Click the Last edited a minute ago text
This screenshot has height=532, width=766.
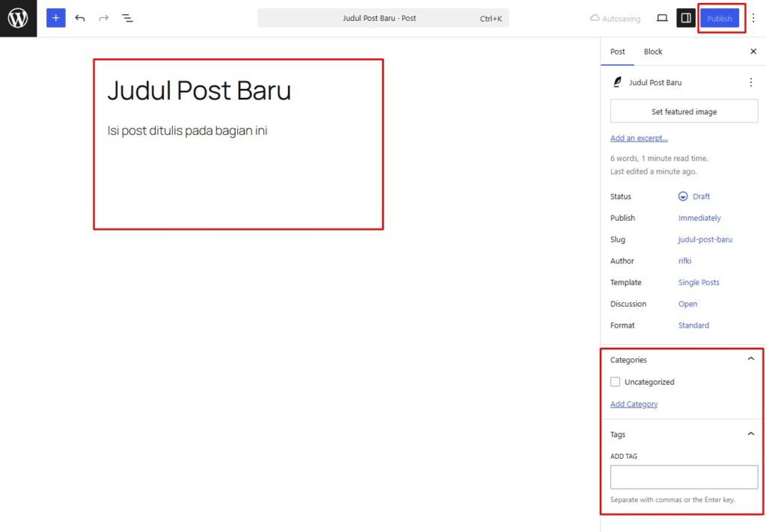pyautogui.click(x=653, y=171)
